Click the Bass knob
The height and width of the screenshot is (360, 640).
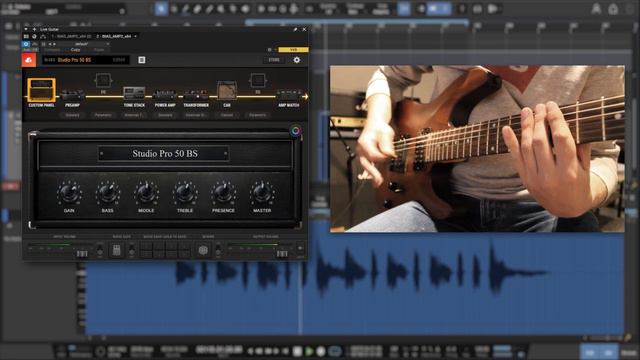tap(107, 192)
